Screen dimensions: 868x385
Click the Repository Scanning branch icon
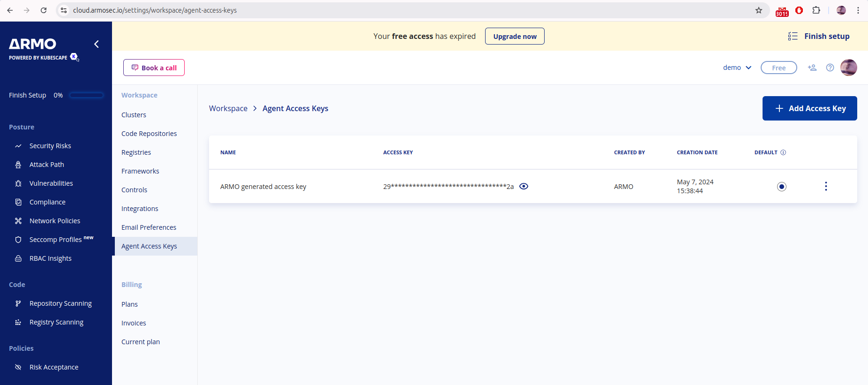[18, 303]
